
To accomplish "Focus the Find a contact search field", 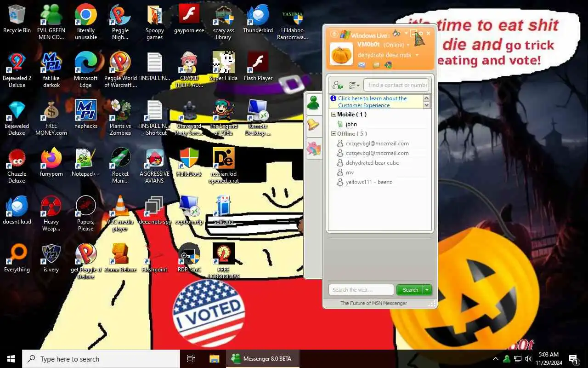I will point(397,85).
